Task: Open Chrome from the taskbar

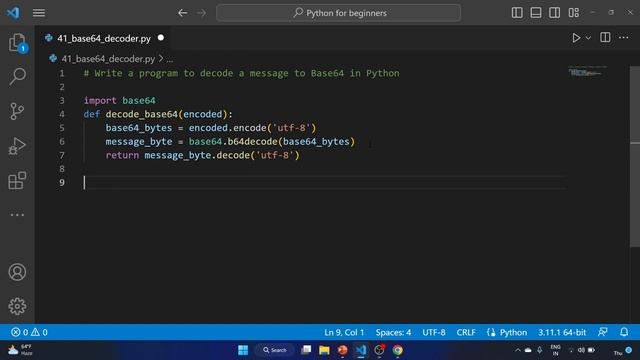Action: point(398,350)
